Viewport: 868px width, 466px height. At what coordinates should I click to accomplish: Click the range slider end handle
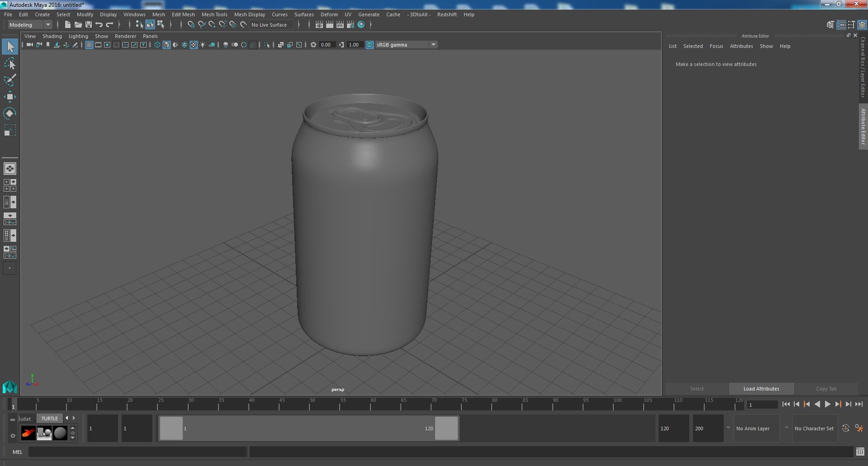click(446, 428)
